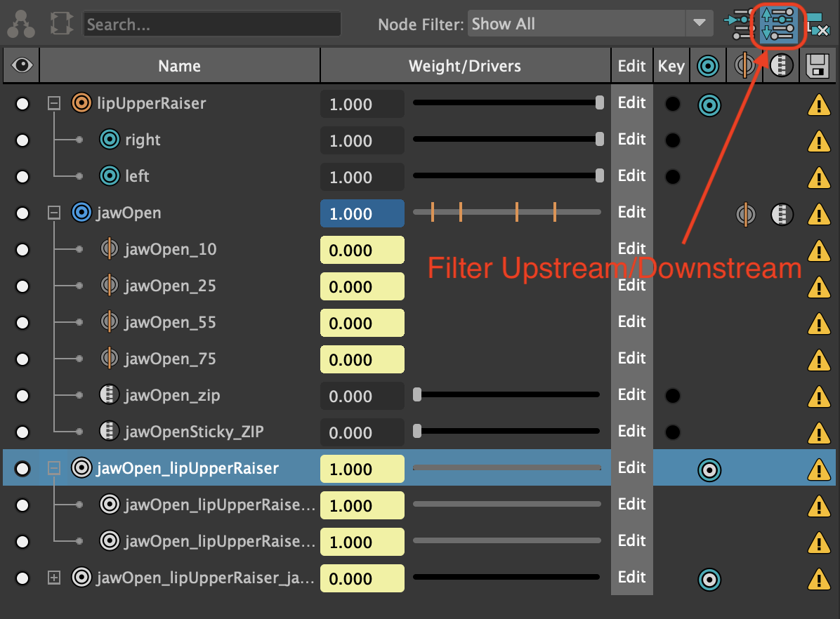Click in-between icon in jawOpen row
Viewport: 840px width, 619px height.
click(746, 215)
